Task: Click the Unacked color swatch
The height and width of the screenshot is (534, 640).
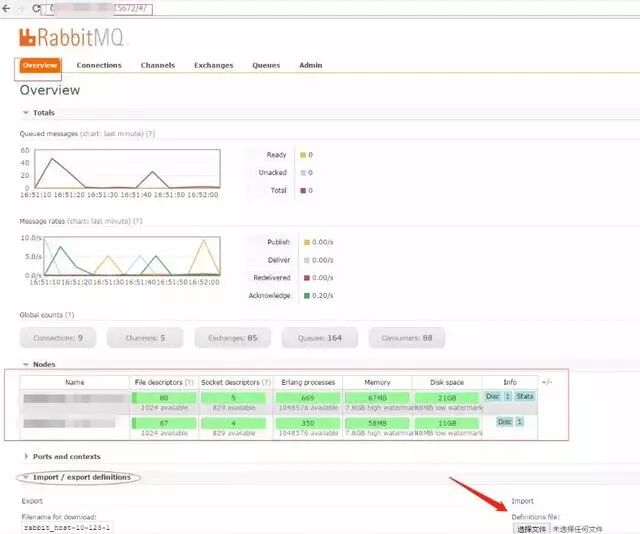Action: pos(303,173)
